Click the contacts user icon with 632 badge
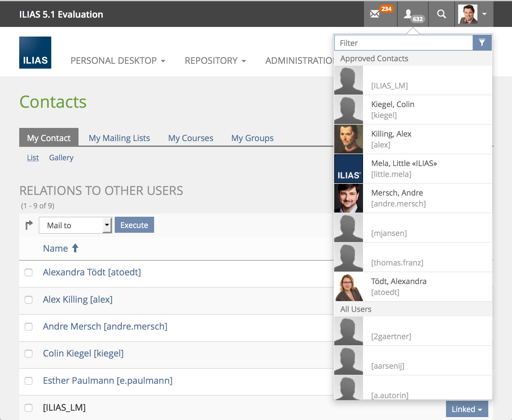512x420 pixels. (408, 14)
